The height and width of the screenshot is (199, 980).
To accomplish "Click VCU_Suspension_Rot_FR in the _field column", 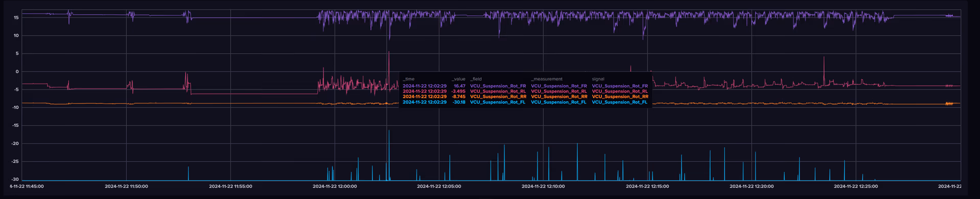I will (x=498, y=86).
